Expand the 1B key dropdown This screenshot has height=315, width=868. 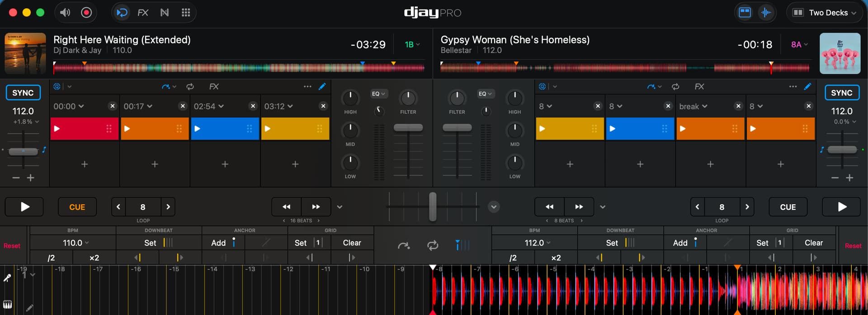tap(412, 44)
